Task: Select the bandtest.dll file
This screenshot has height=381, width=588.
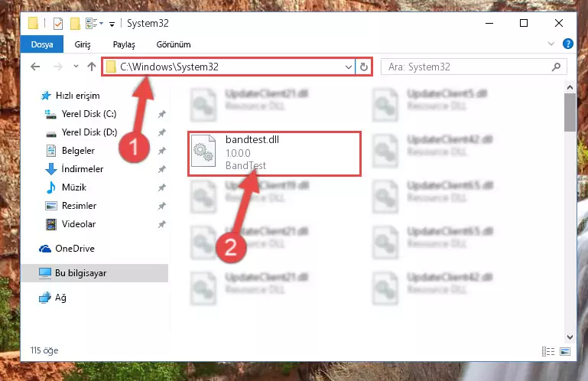Action: click(x=275, y=154)
